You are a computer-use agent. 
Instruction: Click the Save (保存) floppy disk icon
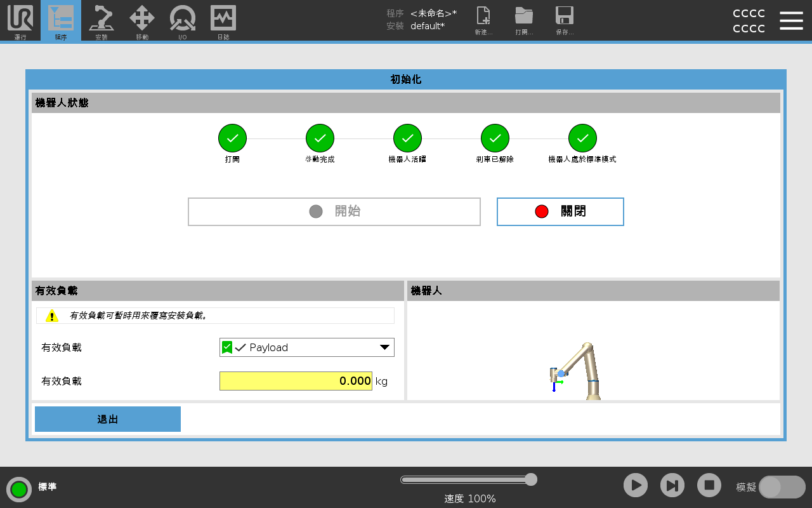565,20
